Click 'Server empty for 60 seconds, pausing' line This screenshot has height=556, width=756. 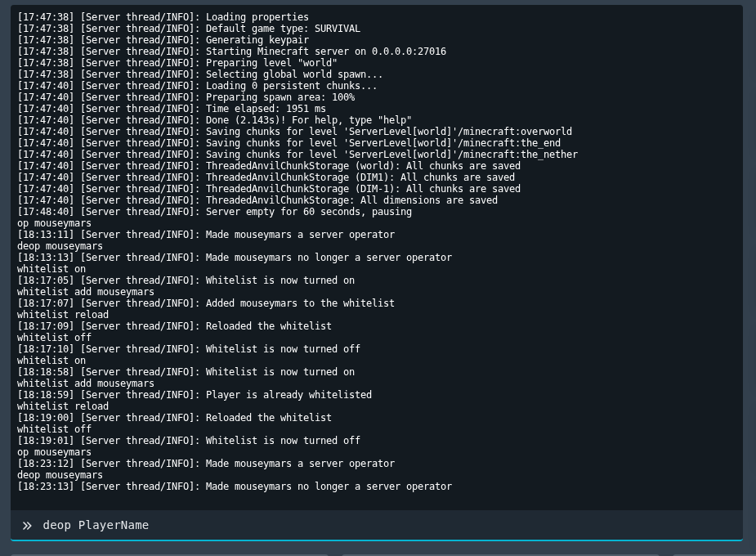(215, 212)
